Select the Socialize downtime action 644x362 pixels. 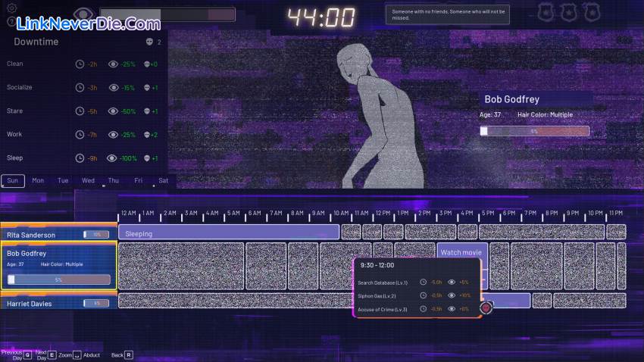point(20,88)
